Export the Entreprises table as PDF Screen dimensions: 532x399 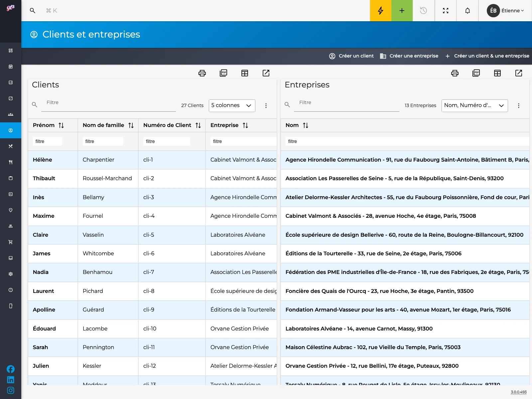tap(476, 73)
